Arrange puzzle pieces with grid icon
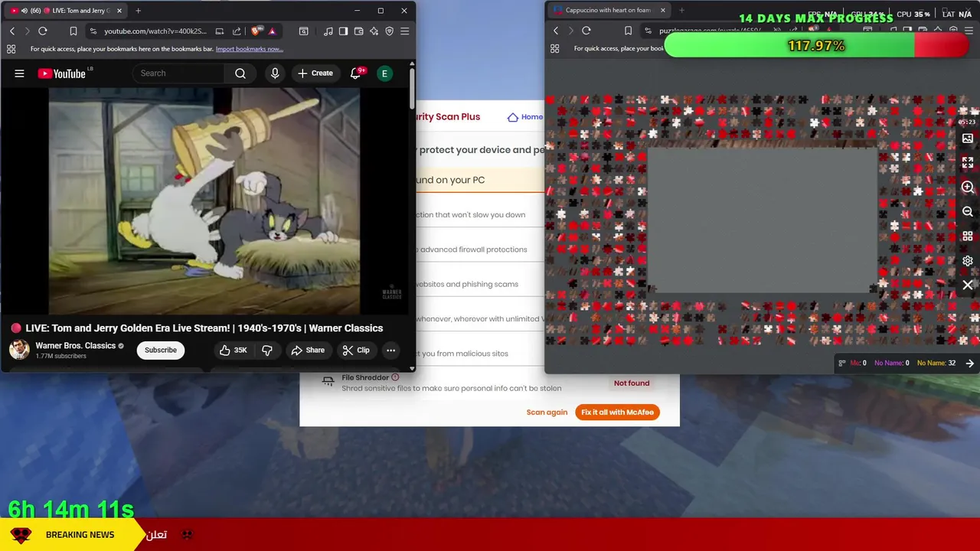Image resolution: width=980 pixels, height=551 pixels. pos(968,236)
